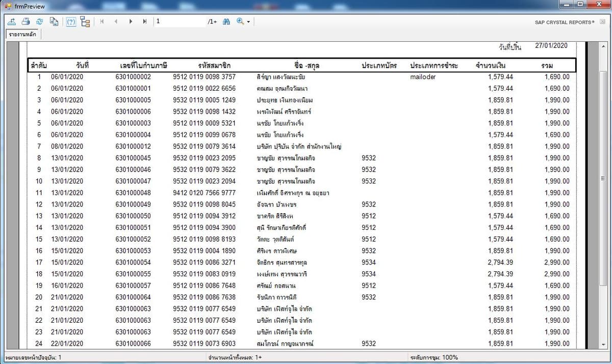Toggle the parameter panel button
The height and width of the screenshot is (364, 612).
click(71, 22)
